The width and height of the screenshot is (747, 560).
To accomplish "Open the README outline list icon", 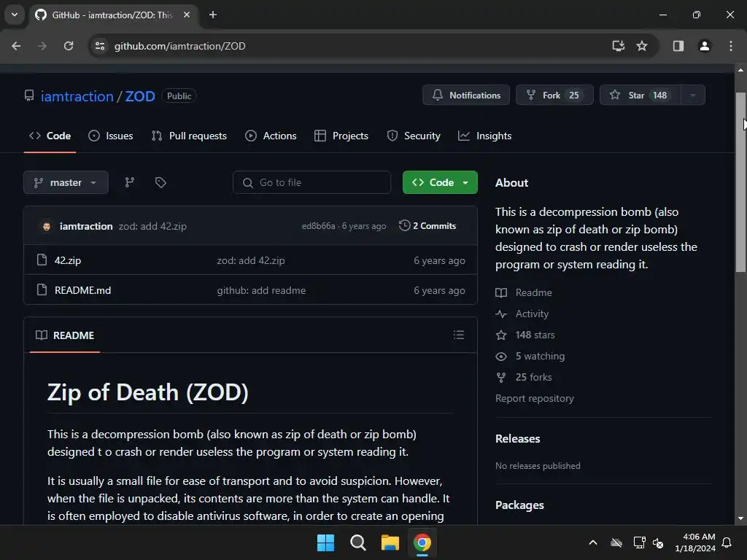I will click(x=459, y=335).
